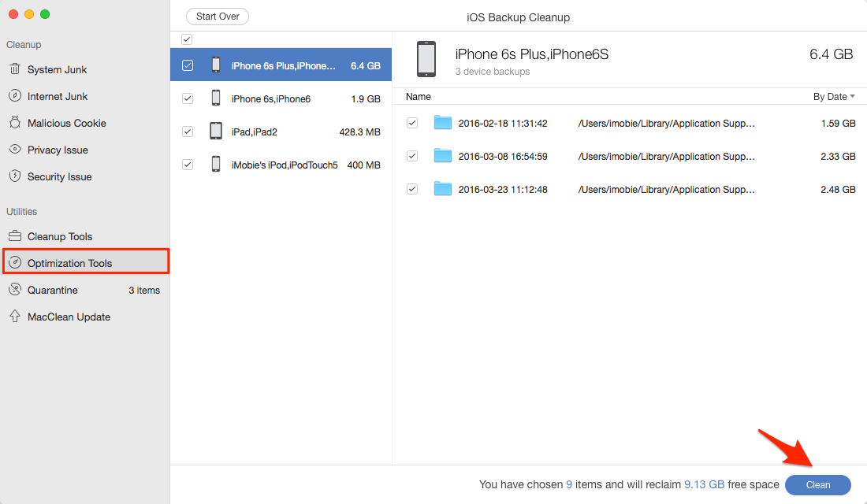Image resolution: width=867 pixels, height=504 pixels.
Task: Click the path of the 2.33 GB backup
Action: click(x=666, y=157)
